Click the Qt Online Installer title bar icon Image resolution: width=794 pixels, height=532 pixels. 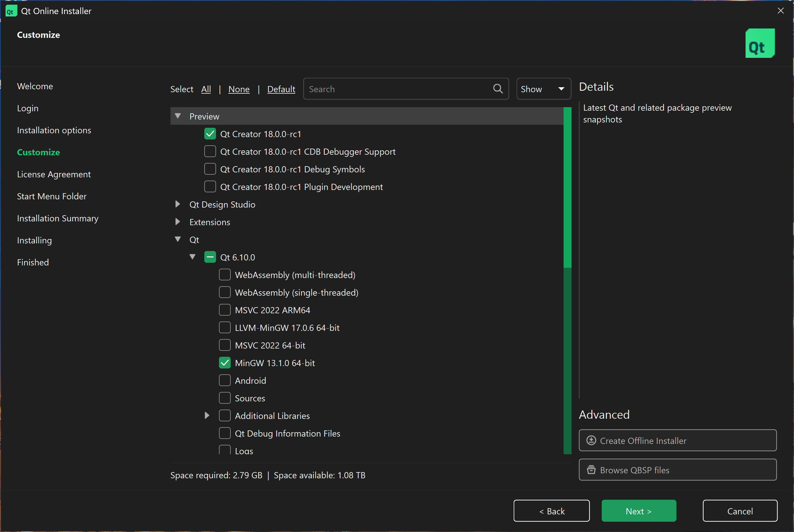click(11, 11)
